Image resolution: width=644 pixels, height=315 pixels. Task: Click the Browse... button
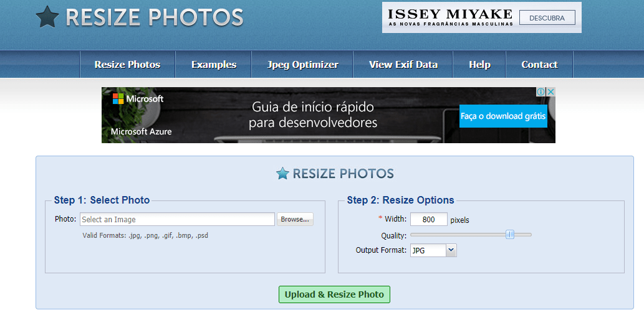pyautogui.click(x=295, y=219)
